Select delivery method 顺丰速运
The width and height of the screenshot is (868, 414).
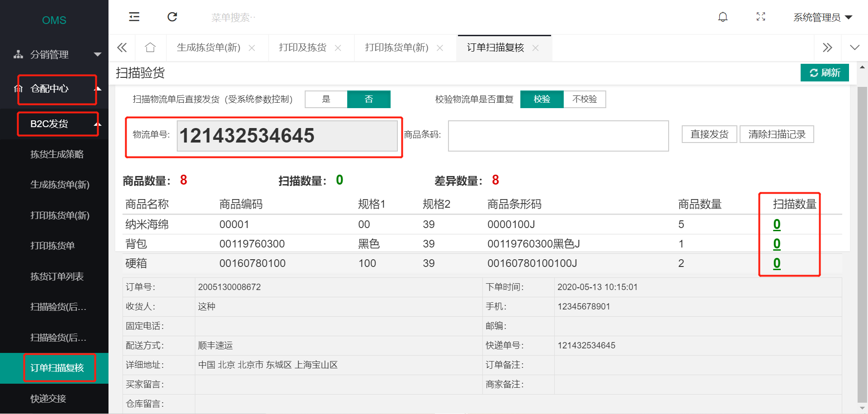[x=215, y=345]
